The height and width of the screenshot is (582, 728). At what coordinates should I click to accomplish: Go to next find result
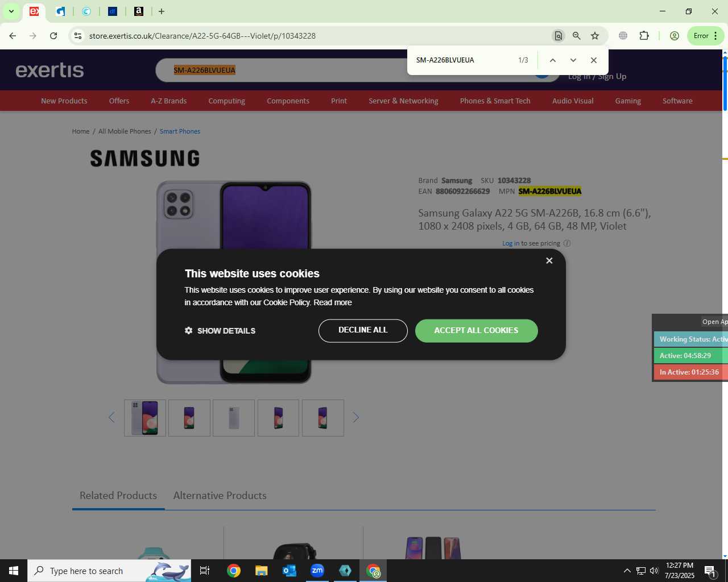pyautogui.click(x=573, y=60)
